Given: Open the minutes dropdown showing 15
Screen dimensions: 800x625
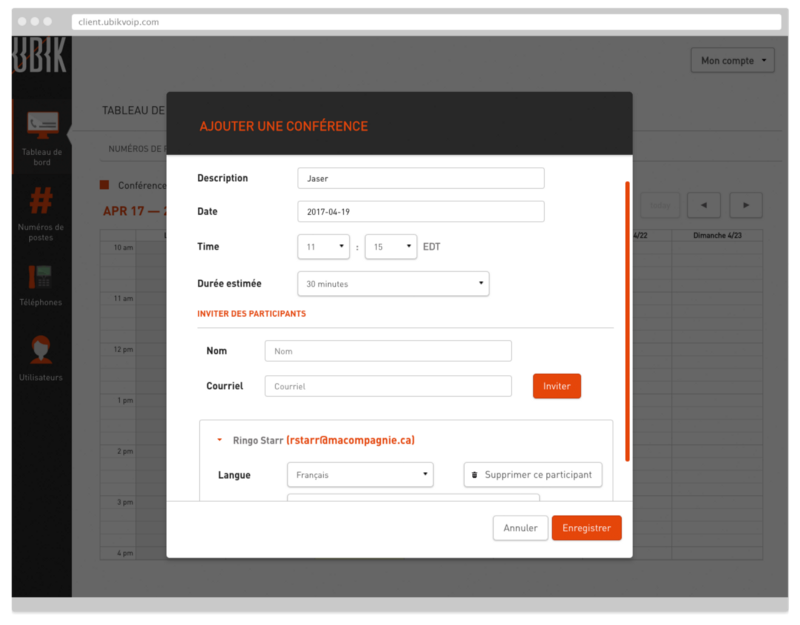Looking at the screenshot, I should [391, 247].
